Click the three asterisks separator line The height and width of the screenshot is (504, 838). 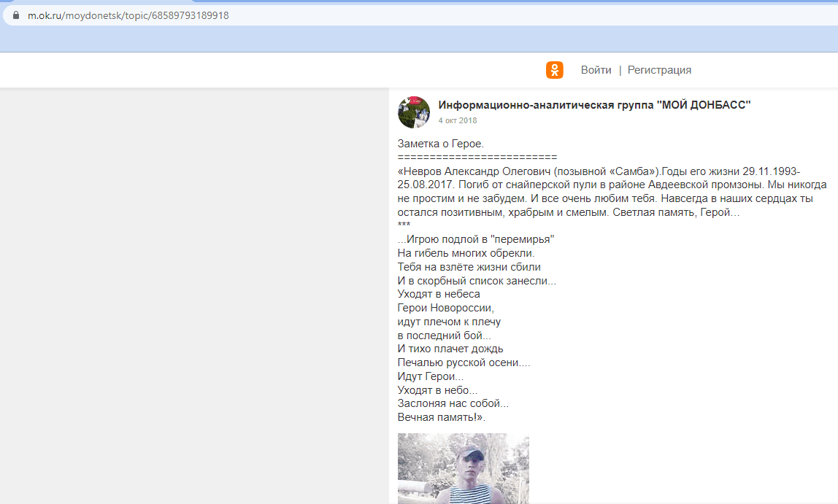click(404, 225)
